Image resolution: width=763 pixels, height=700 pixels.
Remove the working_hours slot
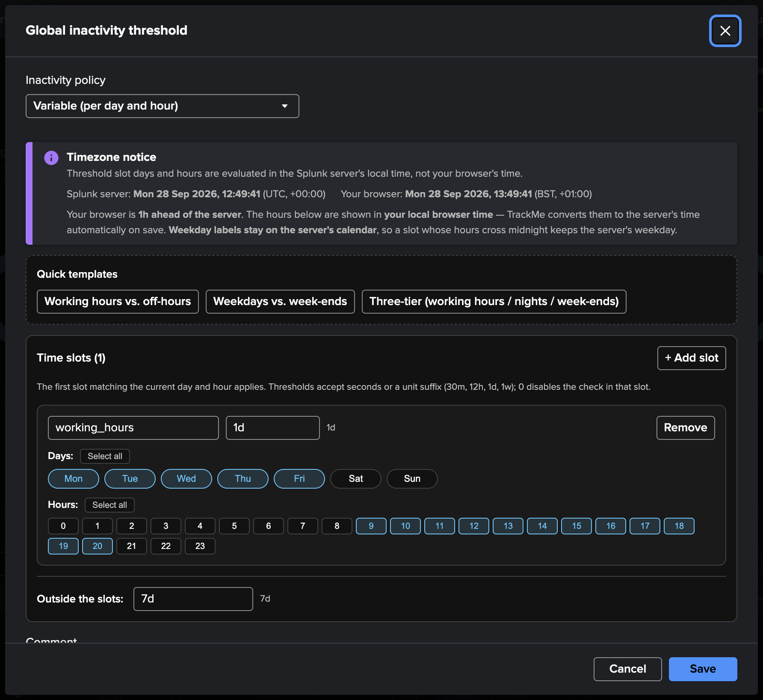click(x=686, y=428)
